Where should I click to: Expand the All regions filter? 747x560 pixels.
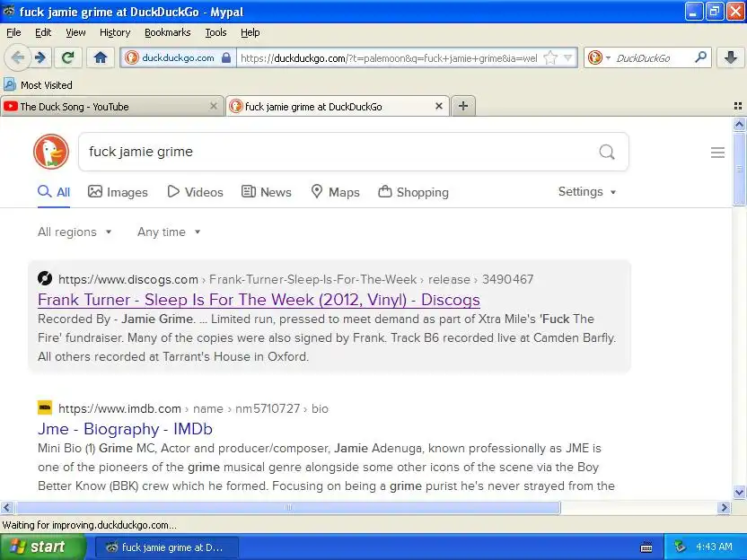pyautogui.click(x=75, y=232)
